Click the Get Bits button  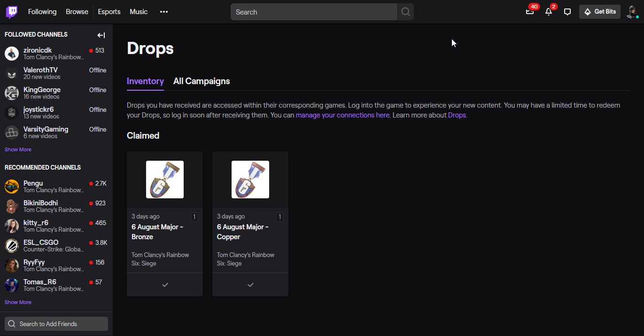click(600, 12)
